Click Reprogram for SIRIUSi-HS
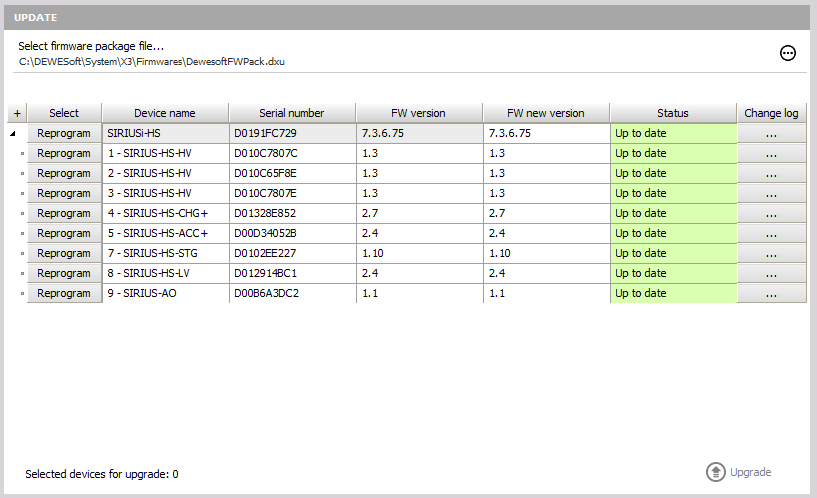The image size is (817, 498). 64,133
